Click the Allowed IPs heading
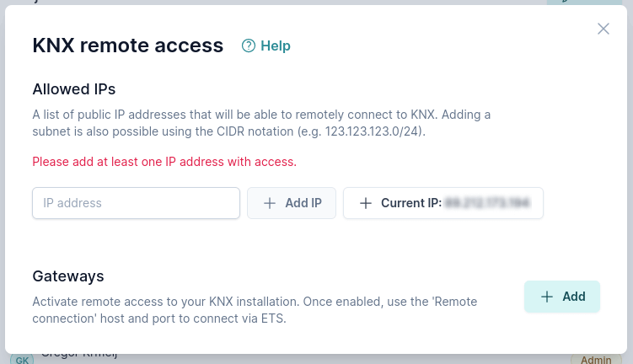This screenshot has height=364, width=633. click(x=74, y=88)
